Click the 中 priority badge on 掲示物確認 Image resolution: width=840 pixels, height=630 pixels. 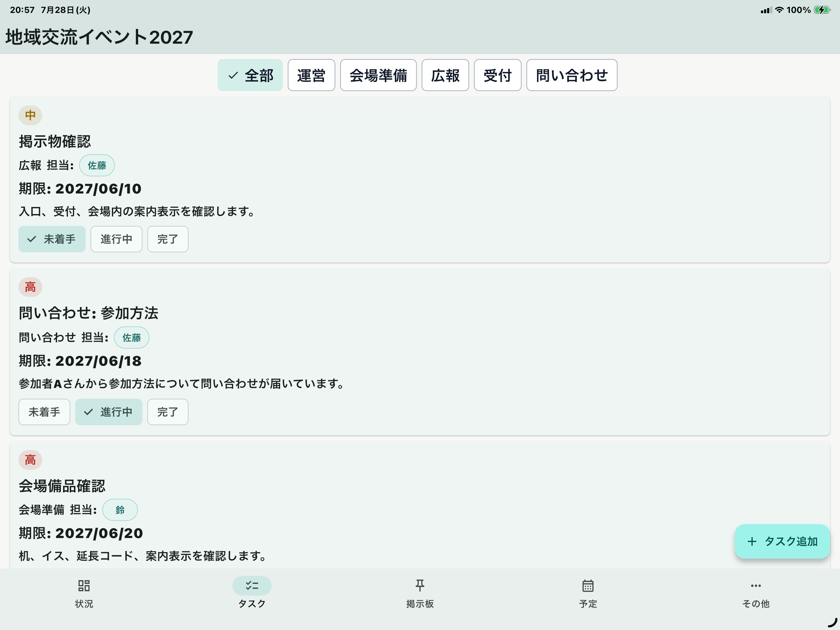pyautogui.click(x=30, y=115)
